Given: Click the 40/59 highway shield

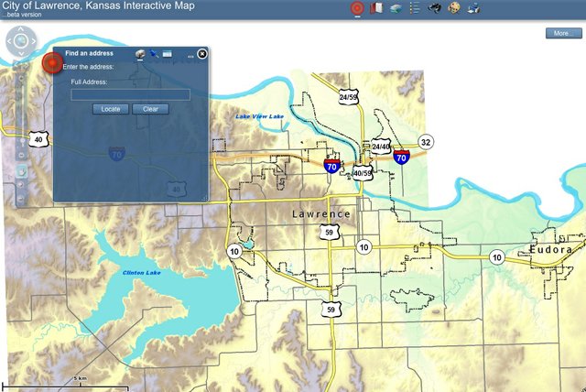Looking at the screenshot, I should pyautogui.click(x=363, y=173).
